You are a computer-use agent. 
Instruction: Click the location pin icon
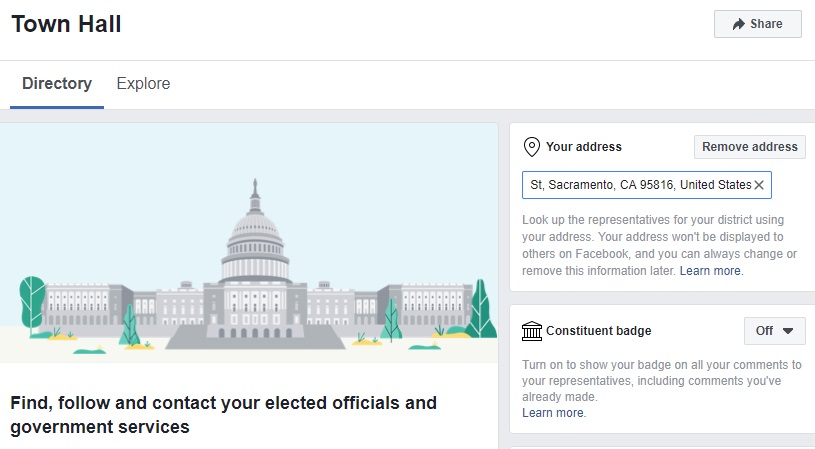pyautogui.click(x=531, y=147)
